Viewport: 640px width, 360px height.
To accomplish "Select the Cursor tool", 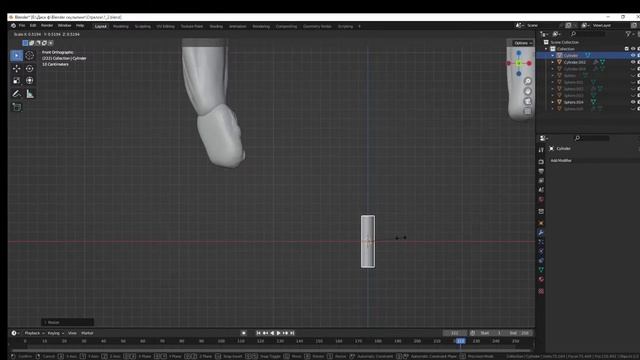I will click(x=30, y=55).
